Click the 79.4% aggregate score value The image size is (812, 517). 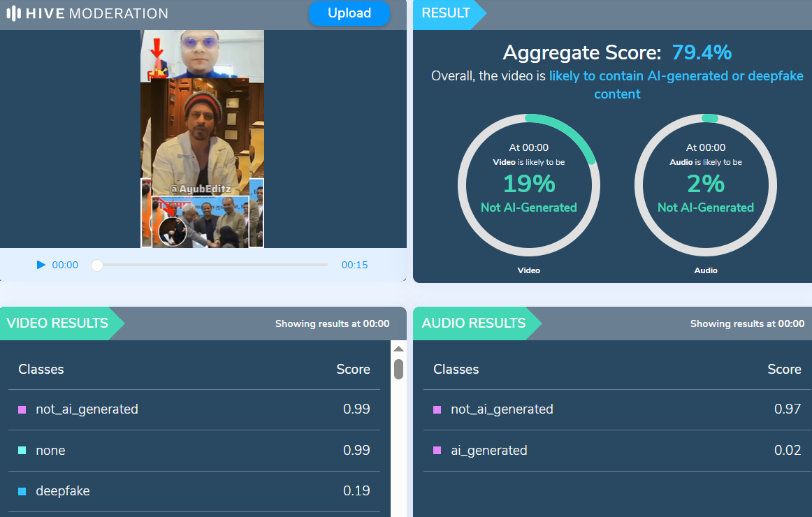coord(702,52)
